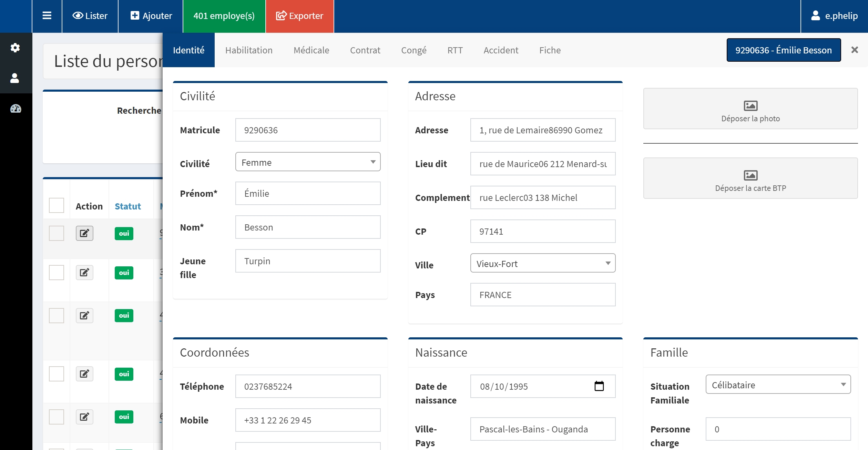Screen dimensions: 868x450
Task: Edit the first employee row
Action: tap(84, 233)
